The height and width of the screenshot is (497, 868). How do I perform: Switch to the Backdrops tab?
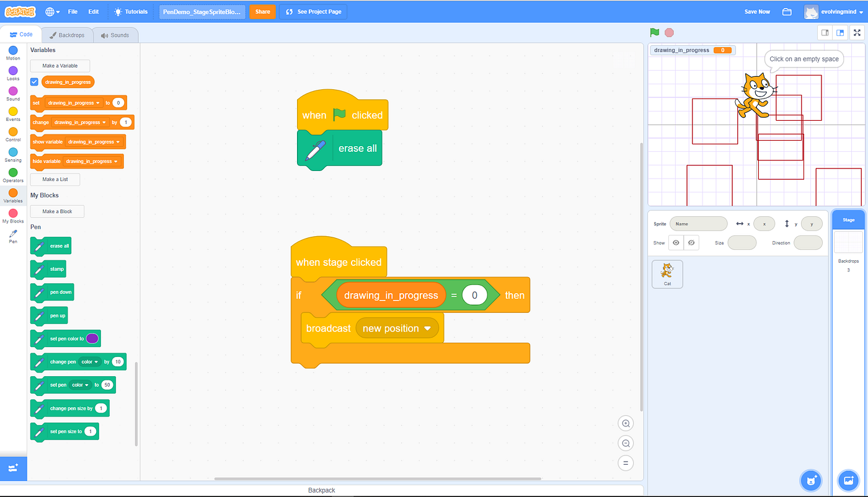pos(67,35)
